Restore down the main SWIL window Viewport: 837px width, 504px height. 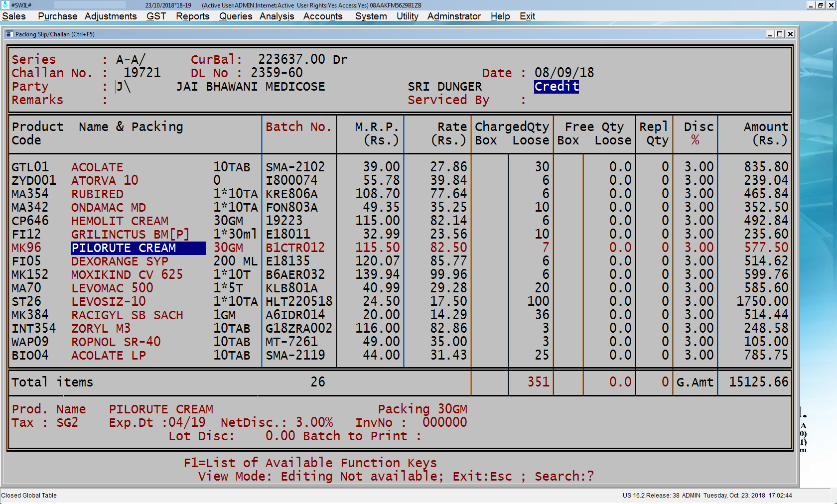821,5
